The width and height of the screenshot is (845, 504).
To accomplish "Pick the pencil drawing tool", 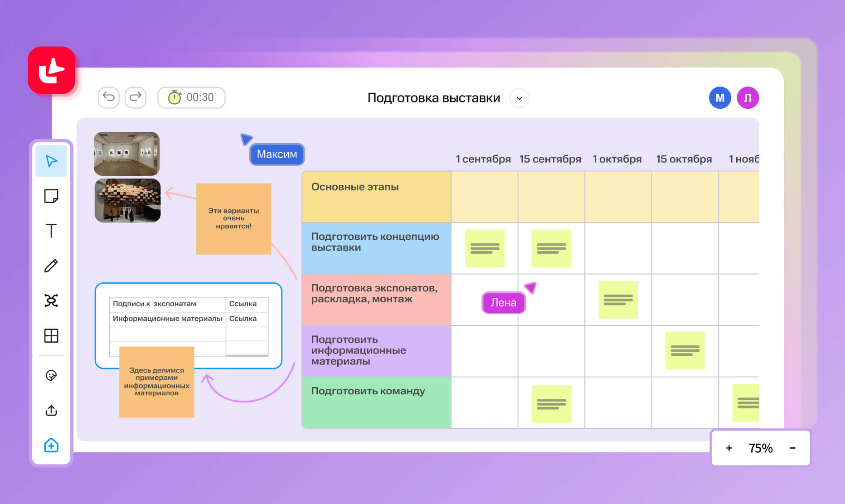I will [51, 266].
